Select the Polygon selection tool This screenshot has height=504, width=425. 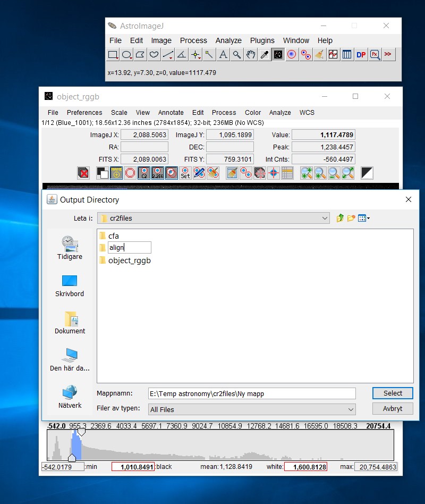tap(140, 55)
